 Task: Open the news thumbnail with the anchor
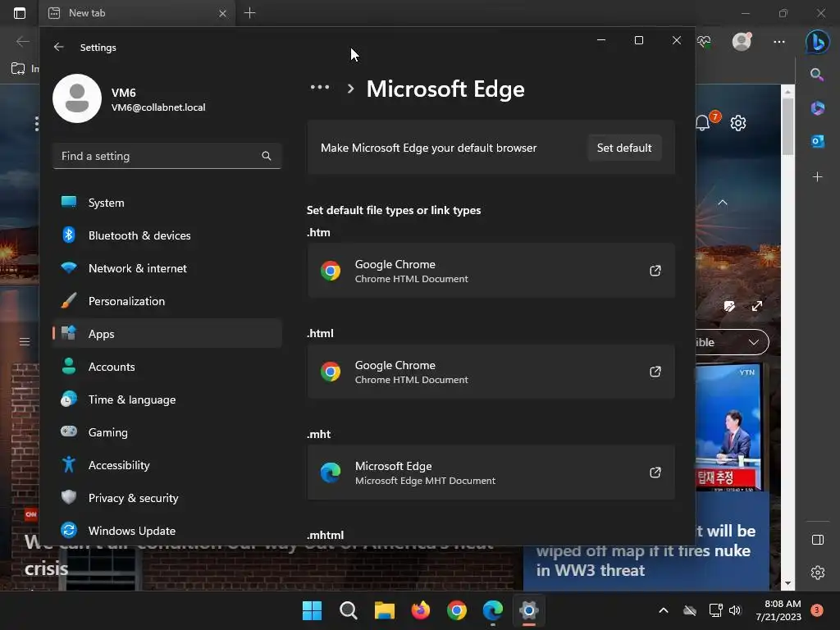(x=729, y=427)
